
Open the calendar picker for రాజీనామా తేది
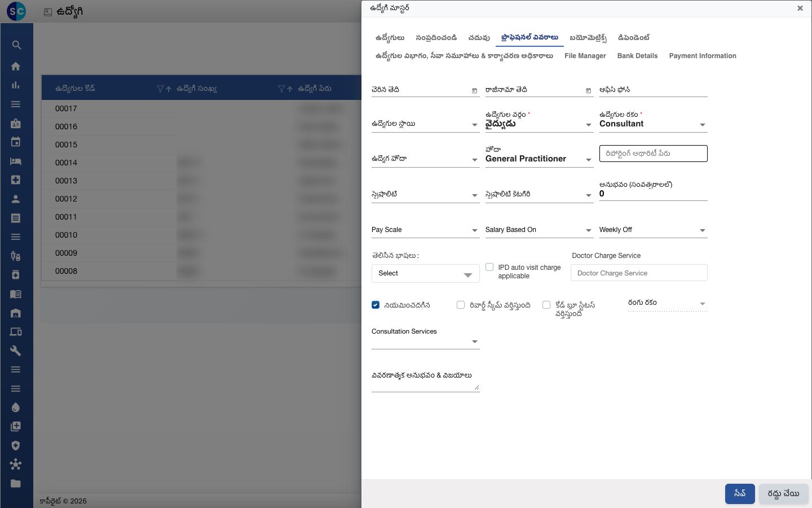pyautogui.click(x=588, y=90)
